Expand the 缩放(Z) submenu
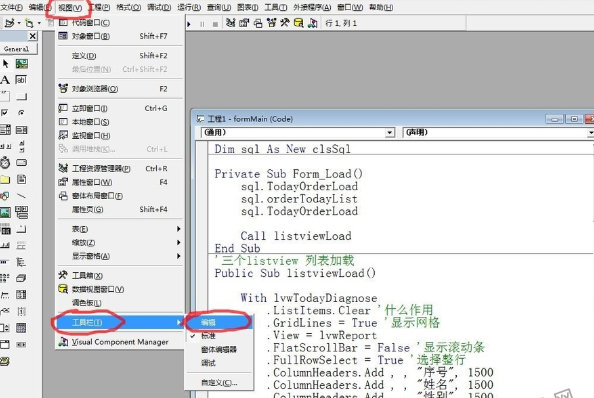 pyautogui.click(x=120, y=242)
